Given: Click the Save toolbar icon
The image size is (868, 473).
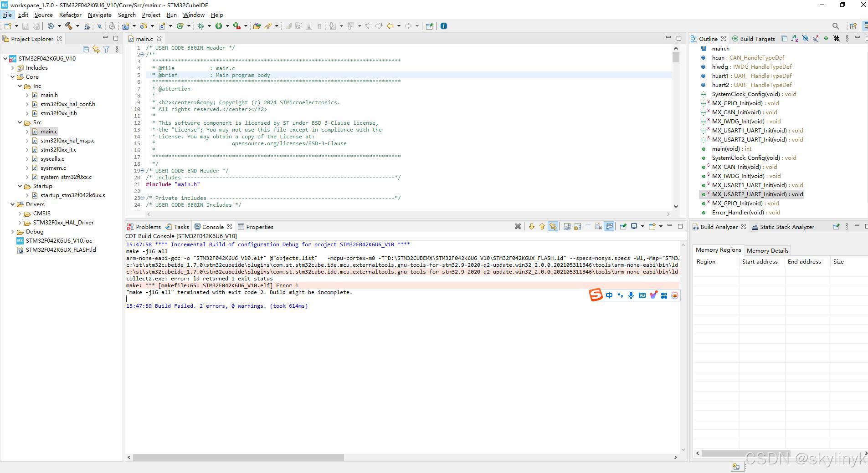Looking at the screenshot, I should (26, 26).
